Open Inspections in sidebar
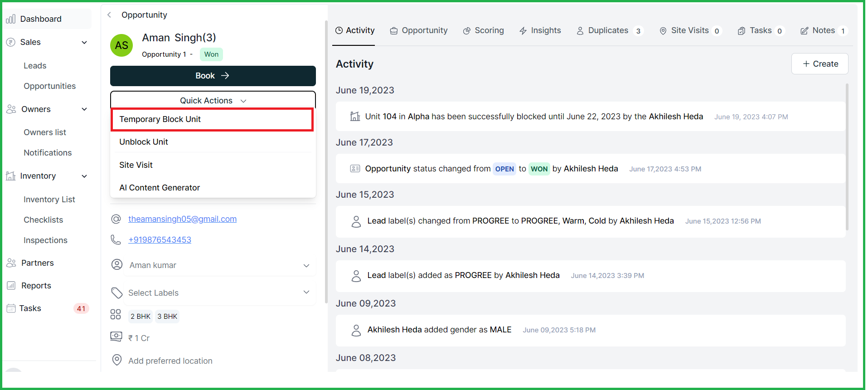This screenshot has height=390, width=868. 45,240
